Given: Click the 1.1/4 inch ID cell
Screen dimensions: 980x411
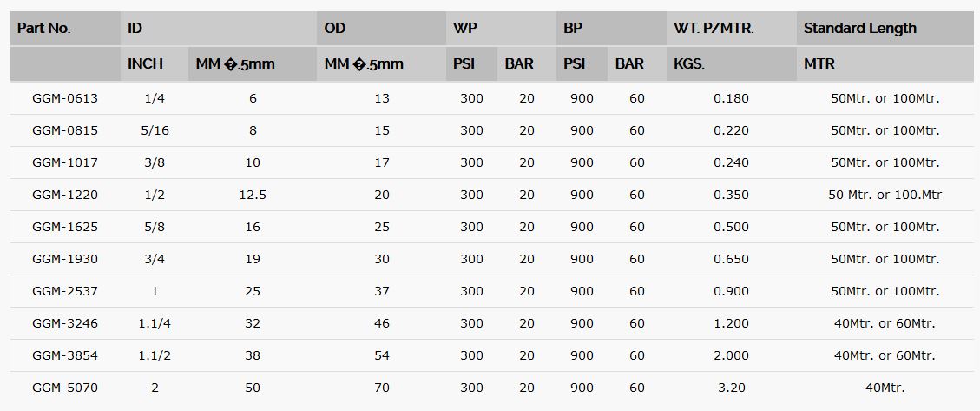Looking at the screenshot, I should pos(156,323).
